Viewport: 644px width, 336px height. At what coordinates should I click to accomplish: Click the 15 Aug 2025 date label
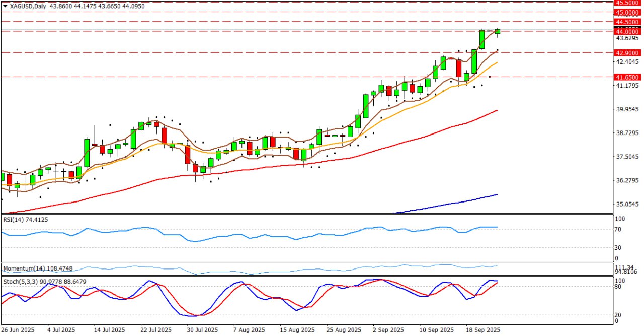[x=297, y=330]
